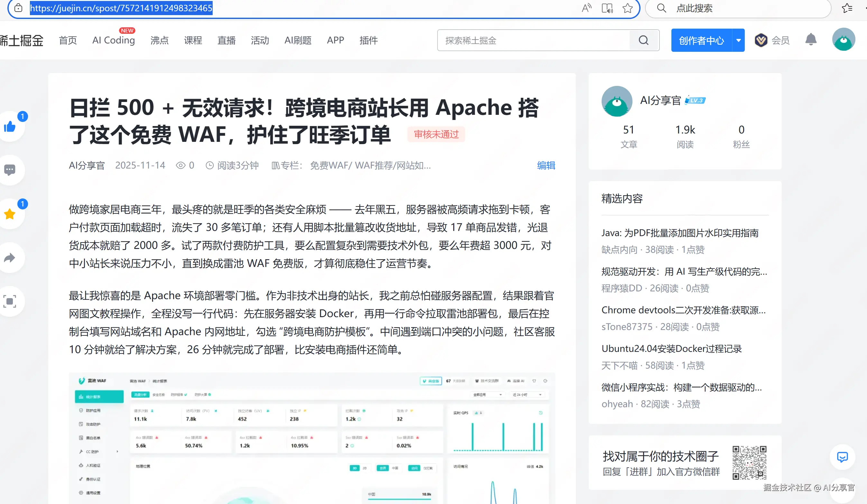Open comments via the speech bubble icon
The image size is (867, 504).
pyautogui.click(x=10, y=170)
